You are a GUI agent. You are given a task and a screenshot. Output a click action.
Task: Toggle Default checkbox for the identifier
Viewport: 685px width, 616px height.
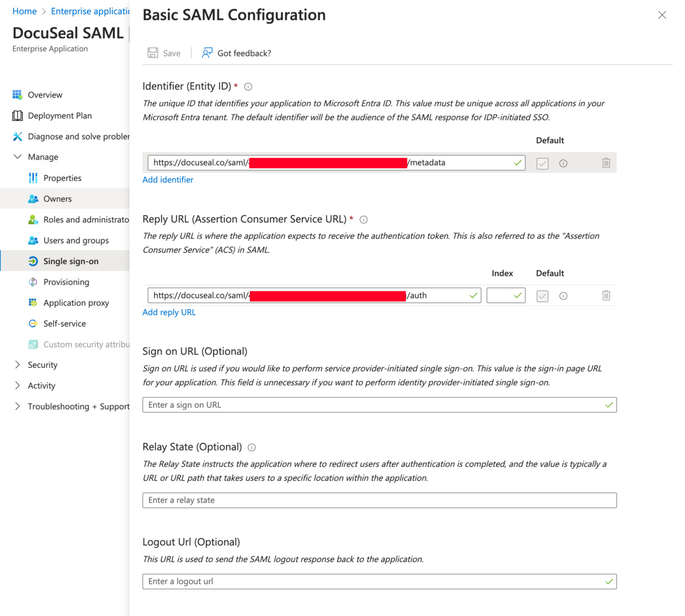coord(542,164)
